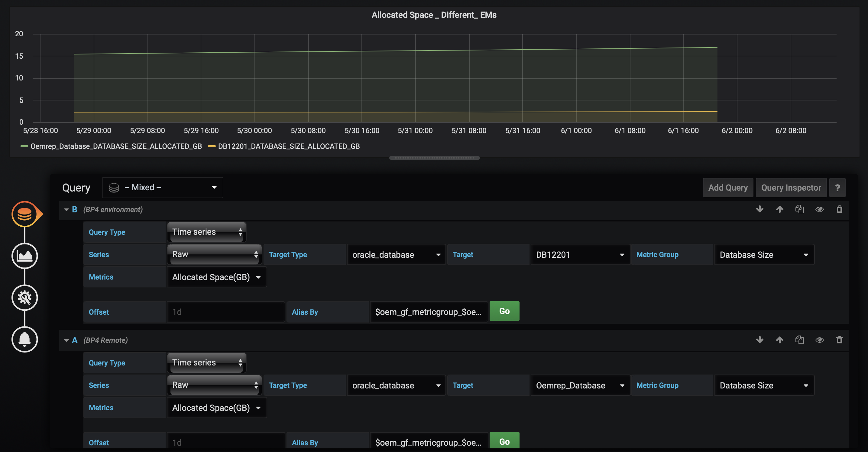Click the Target label in query A
Screen dimensions: 868x452
[463, 385]
